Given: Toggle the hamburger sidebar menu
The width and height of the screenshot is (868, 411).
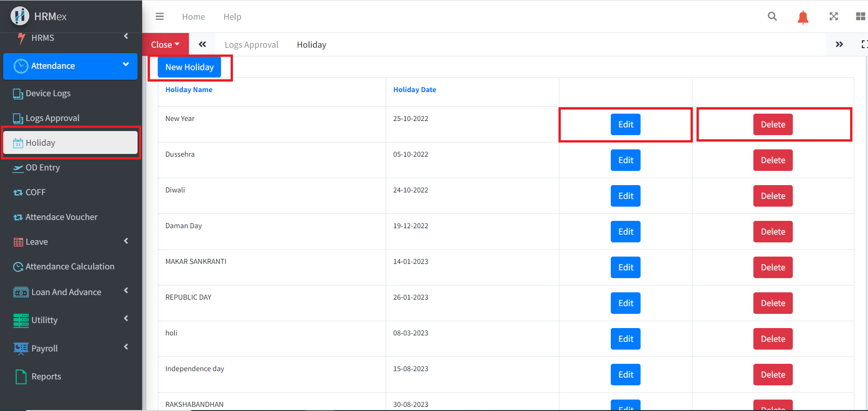Looking at the screenshot, I should [x=160, y=16].
